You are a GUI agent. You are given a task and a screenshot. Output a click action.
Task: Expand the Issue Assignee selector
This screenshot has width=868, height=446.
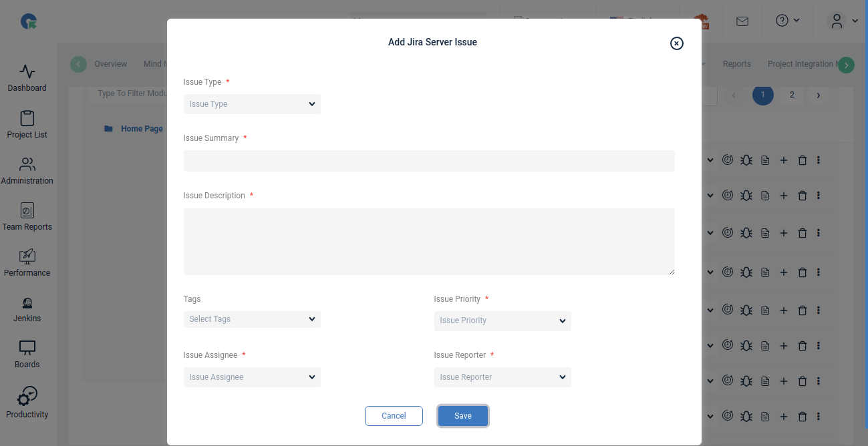(x=252, y=377)
